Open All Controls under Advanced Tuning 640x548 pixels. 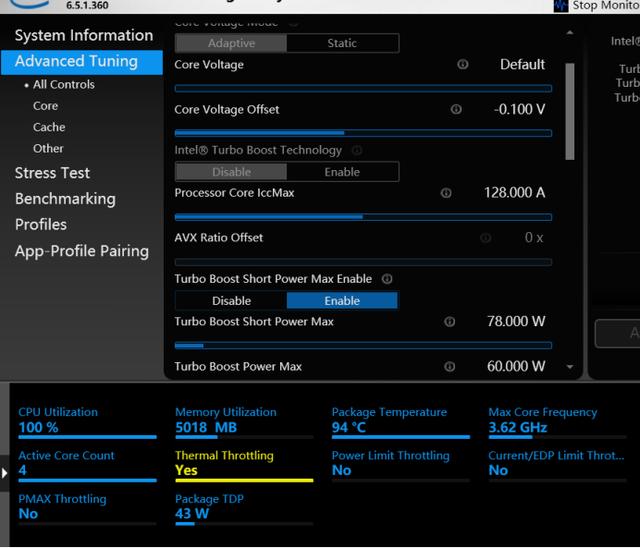coord(64,84)
